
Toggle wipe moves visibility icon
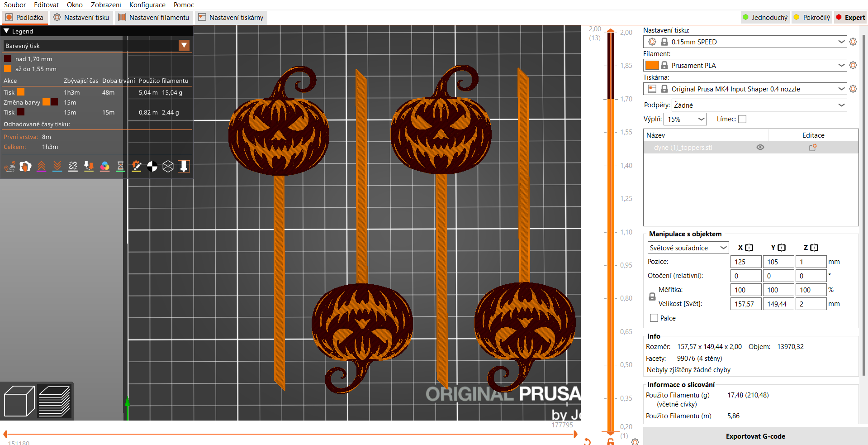click(26, 167)
